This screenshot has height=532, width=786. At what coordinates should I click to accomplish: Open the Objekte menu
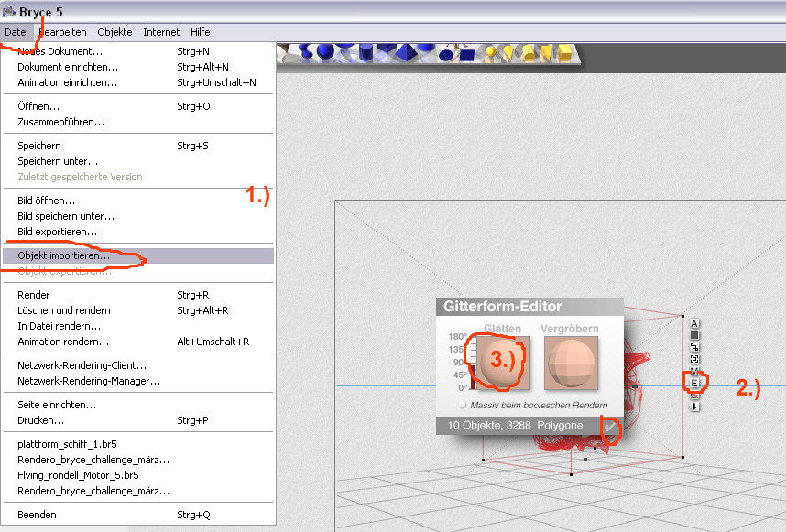(115, 32)
